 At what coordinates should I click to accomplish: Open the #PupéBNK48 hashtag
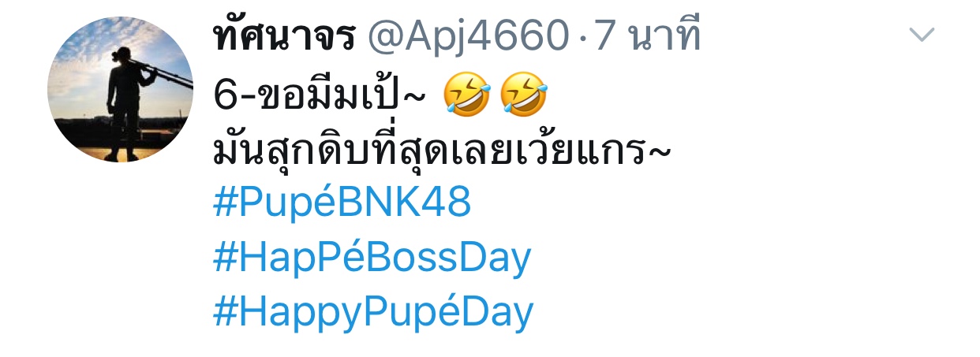tap(342, 204)
